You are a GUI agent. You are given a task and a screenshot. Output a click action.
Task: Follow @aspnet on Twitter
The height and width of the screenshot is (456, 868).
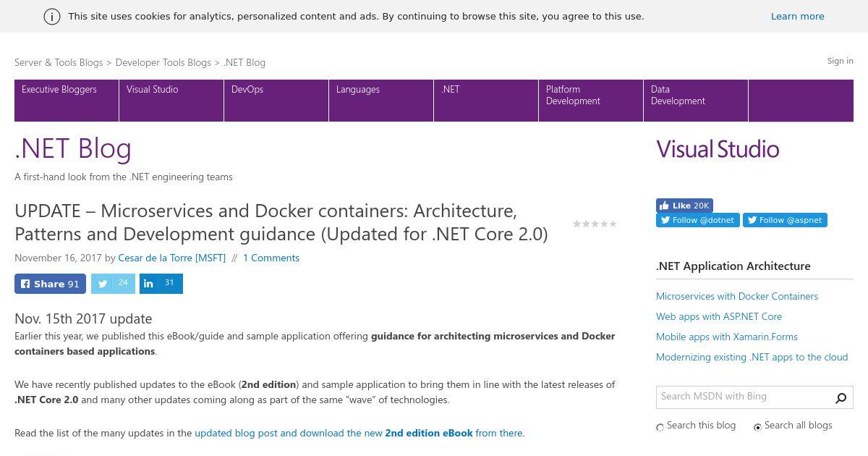click(x=785, y=220)
